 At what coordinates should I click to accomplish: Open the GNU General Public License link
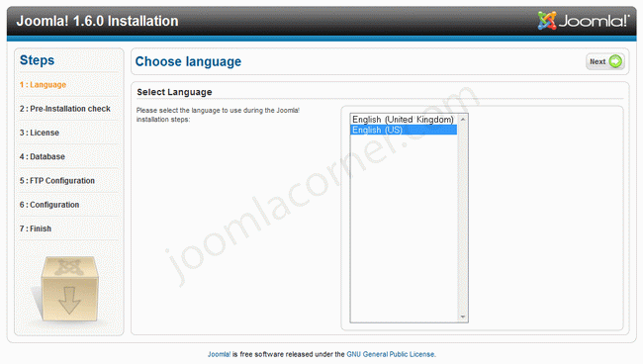tap(391, 354)
